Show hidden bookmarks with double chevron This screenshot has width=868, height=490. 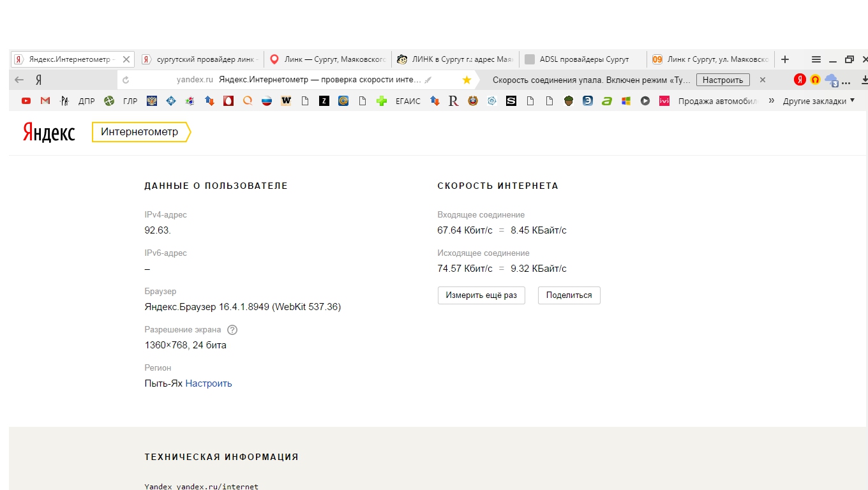[x=771, y=101]
